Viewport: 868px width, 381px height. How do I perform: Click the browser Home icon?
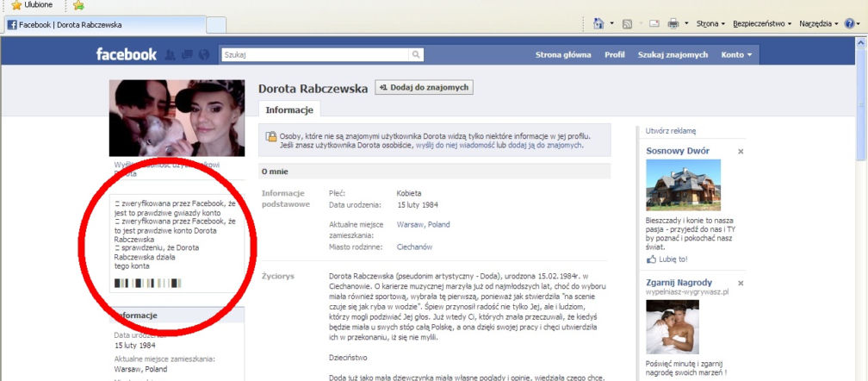click(x=598, y=23)
